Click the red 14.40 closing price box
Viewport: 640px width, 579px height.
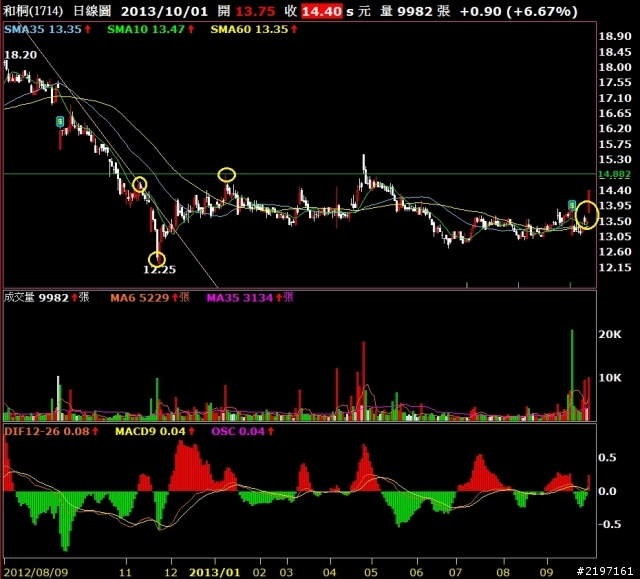[x=322, y=11]
